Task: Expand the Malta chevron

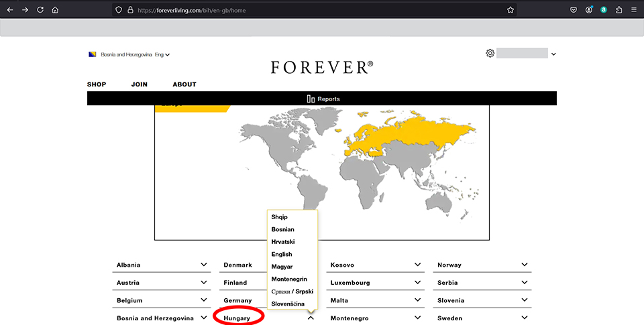Action: click(418, 300)
